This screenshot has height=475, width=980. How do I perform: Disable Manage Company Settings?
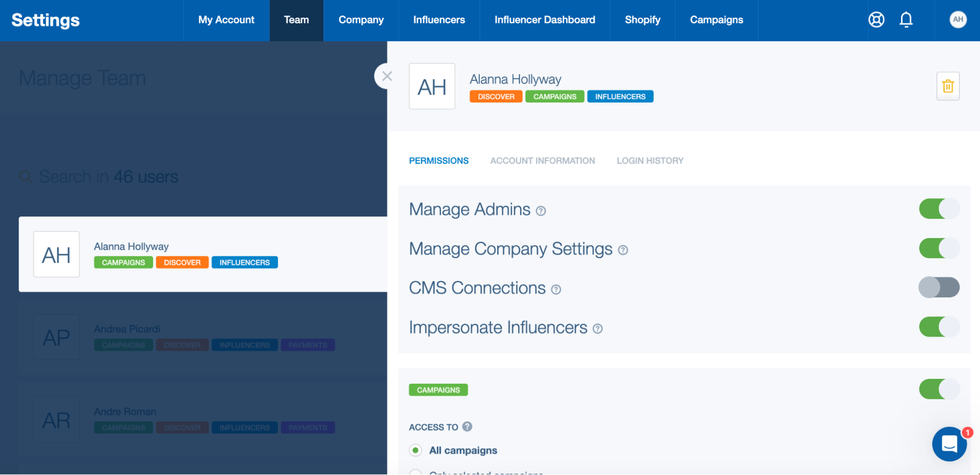click(x=939, y=248)
